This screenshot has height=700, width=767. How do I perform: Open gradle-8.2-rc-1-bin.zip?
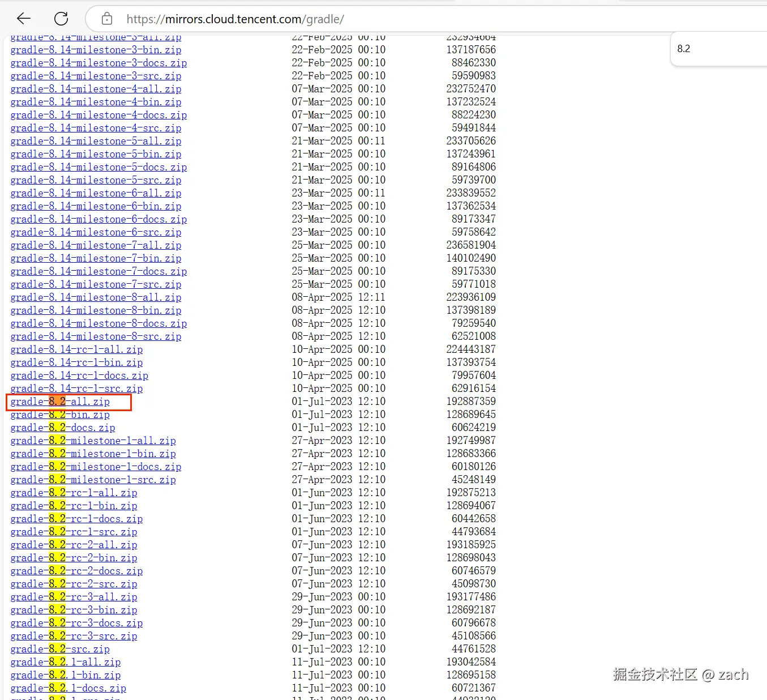tap(74, 506)
